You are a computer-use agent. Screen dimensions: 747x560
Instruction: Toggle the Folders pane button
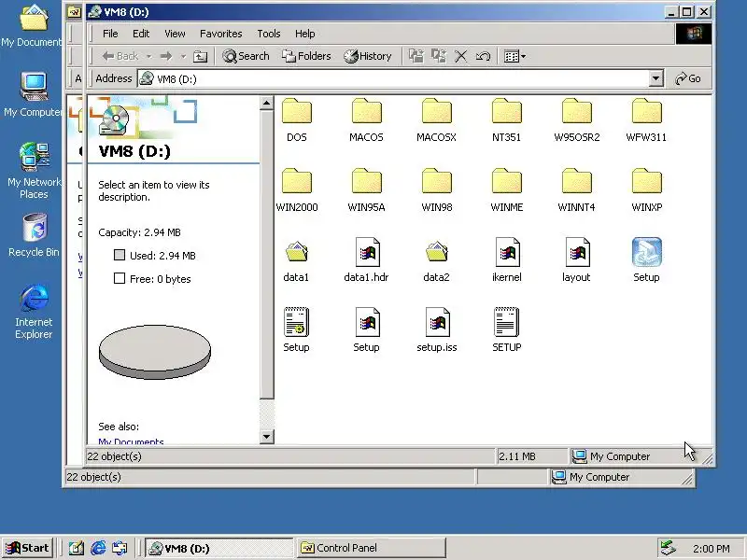(x=306, y=56)
